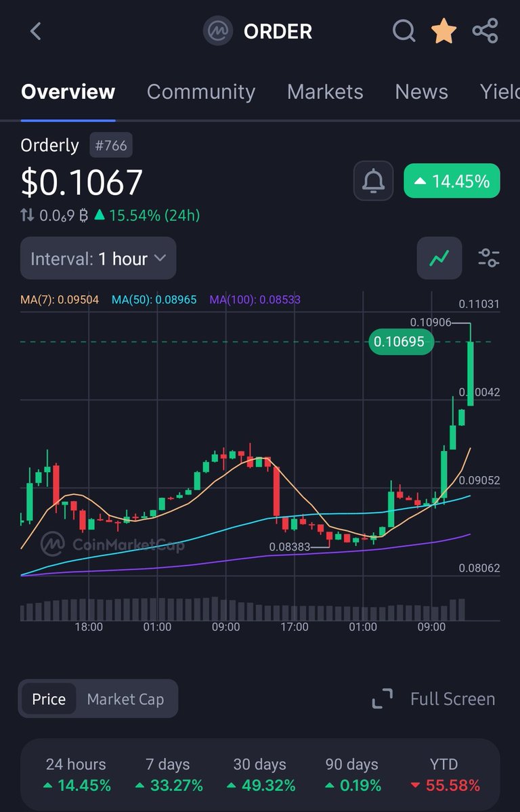Tap the 0.10906 high price label

[x=431, y=322]
